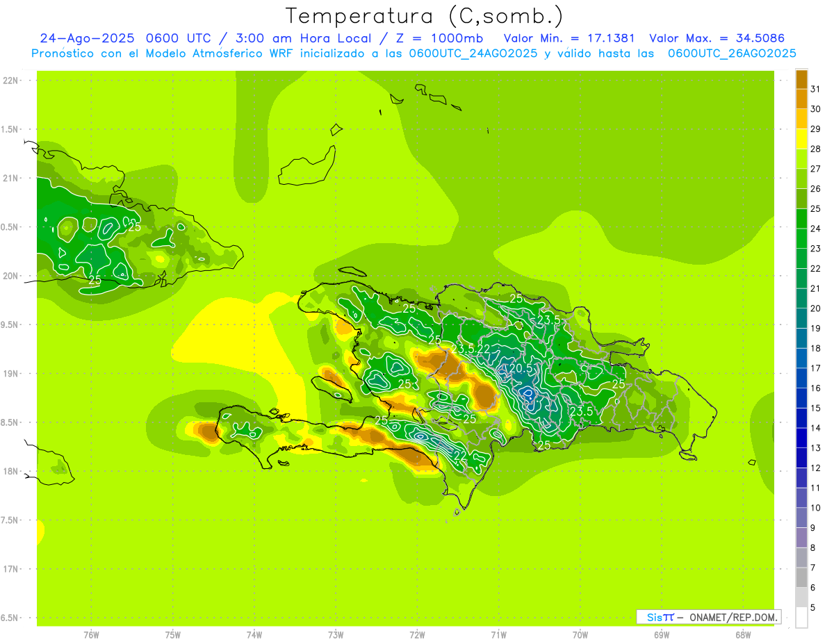834x644 pixels.
Task: Click the 70W longitude axis label
Action: click(580, 635)
